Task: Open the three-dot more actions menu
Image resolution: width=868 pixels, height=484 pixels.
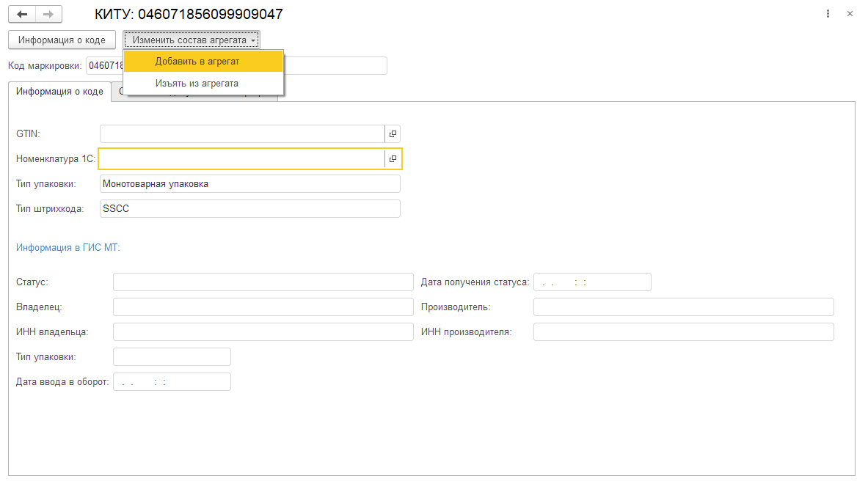Action: [x=828, y=14]
